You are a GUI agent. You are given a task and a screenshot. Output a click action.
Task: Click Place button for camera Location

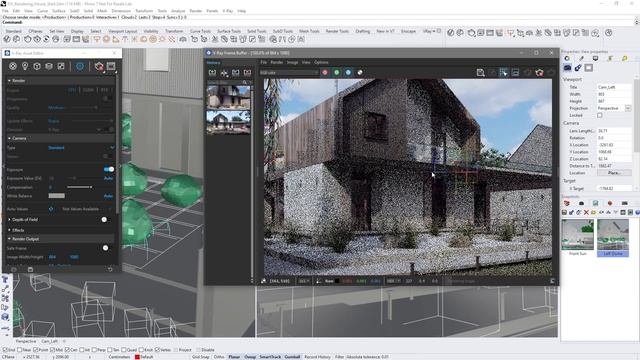click(x=614, y=173)
